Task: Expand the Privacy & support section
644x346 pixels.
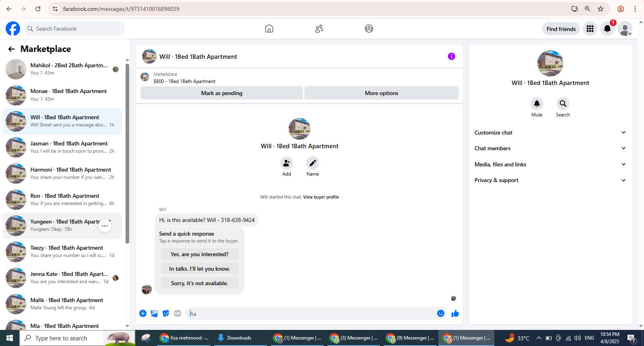Action: (x=550, y=180)
